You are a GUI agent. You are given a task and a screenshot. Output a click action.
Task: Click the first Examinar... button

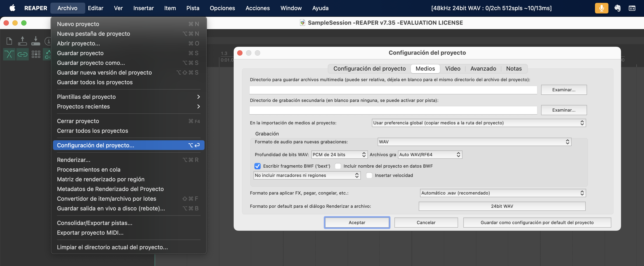point(564,90)
